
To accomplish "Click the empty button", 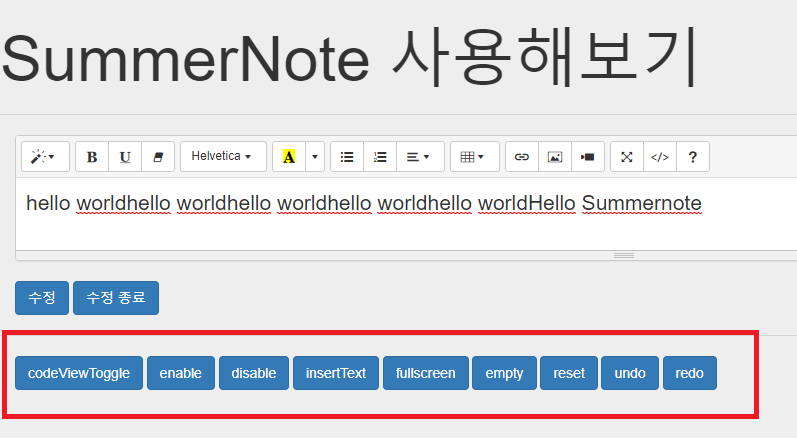I will point(504,373).
